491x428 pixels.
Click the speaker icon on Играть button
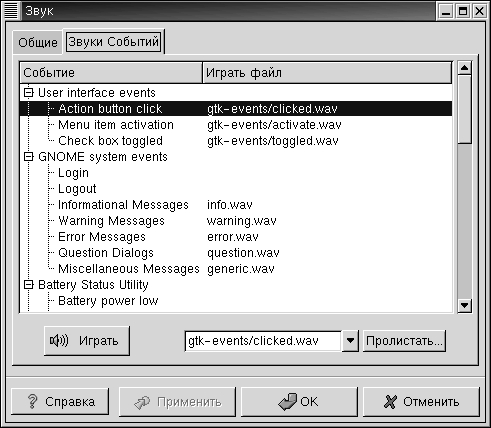click(59, 340)
